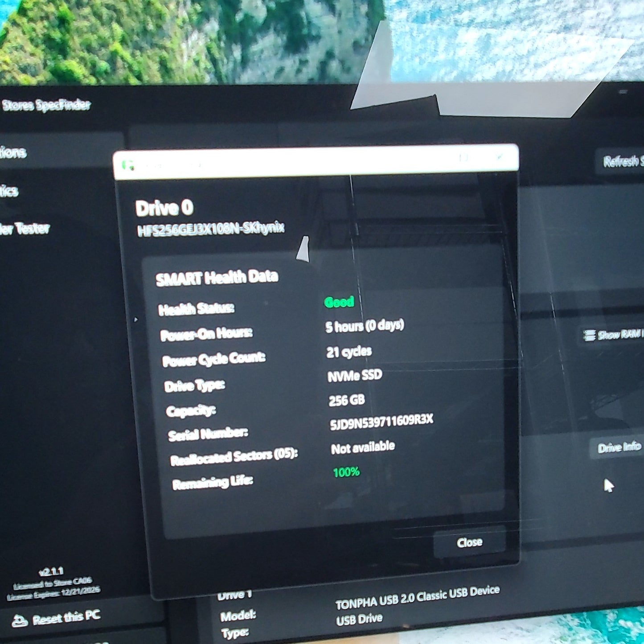Click the 'Power-On Hours:' label
The image size is (644, 644).
[206, 334]
